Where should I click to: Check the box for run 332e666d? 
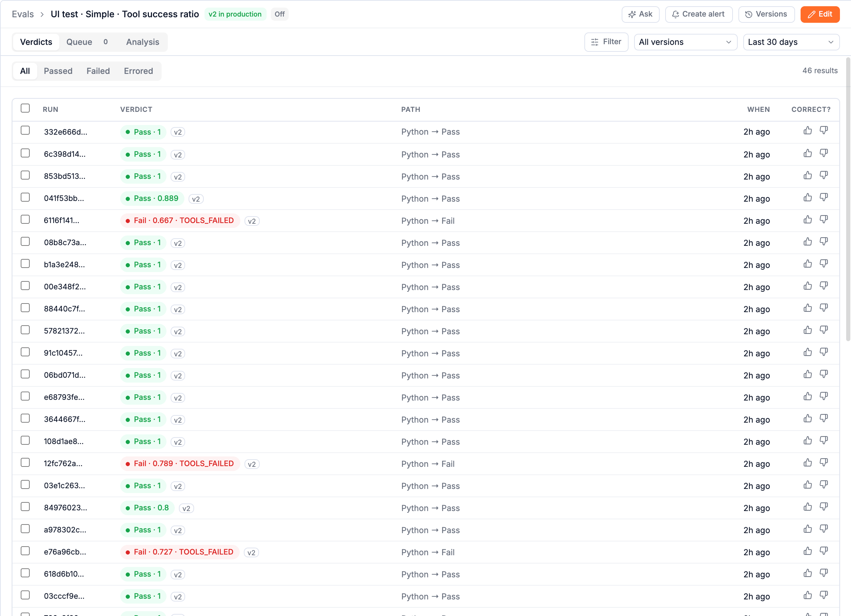point(25,131)
